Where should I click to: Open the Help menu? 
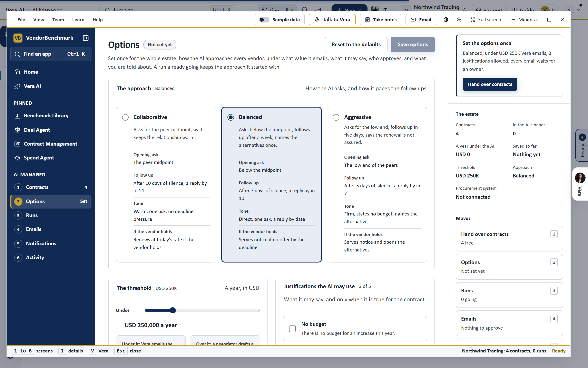coord(97,20)
